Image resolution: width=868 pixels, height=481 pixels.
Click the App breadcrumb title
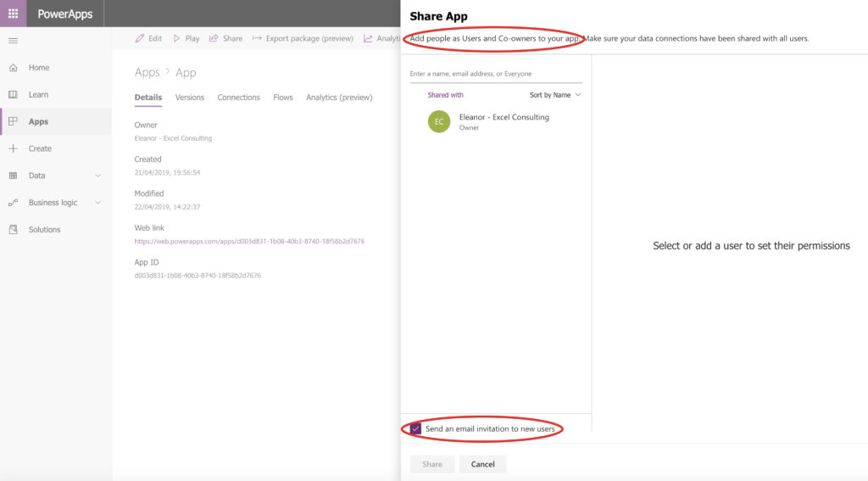pyautogui.click(x=186, y=73)
